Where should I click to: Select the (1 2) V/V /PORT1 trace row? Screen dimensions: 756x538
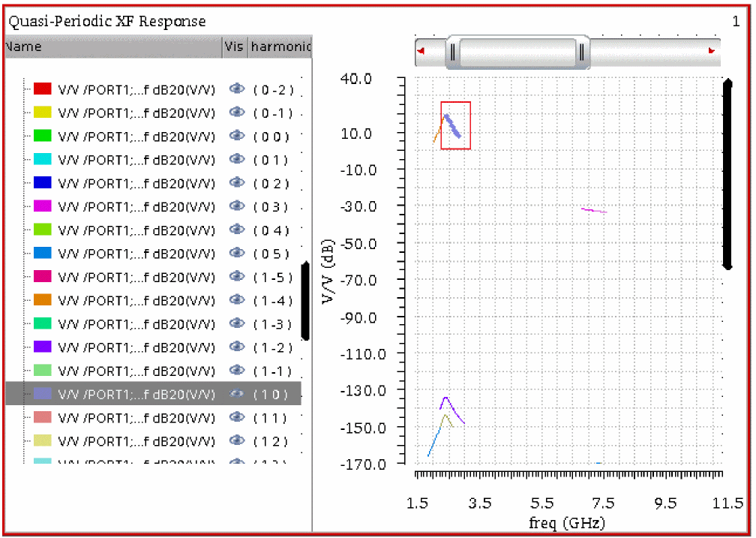(x=153, y=440)
